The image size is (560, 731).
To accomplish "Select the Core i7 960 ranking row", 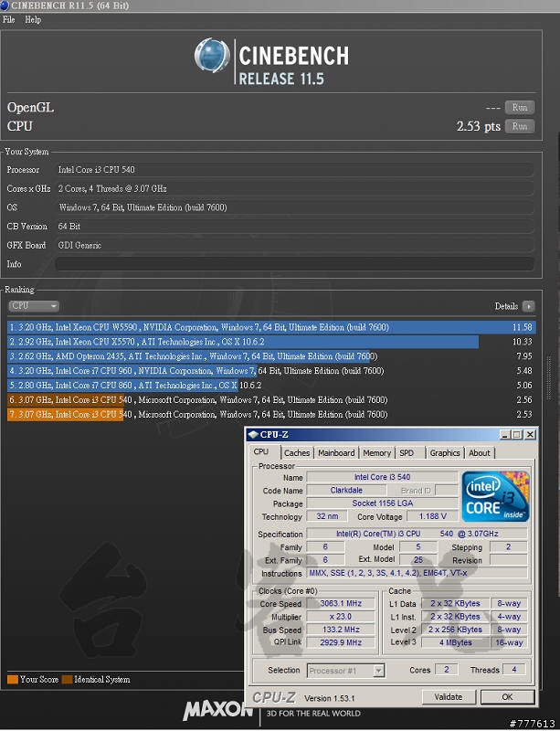I will [x=271, y=371].
